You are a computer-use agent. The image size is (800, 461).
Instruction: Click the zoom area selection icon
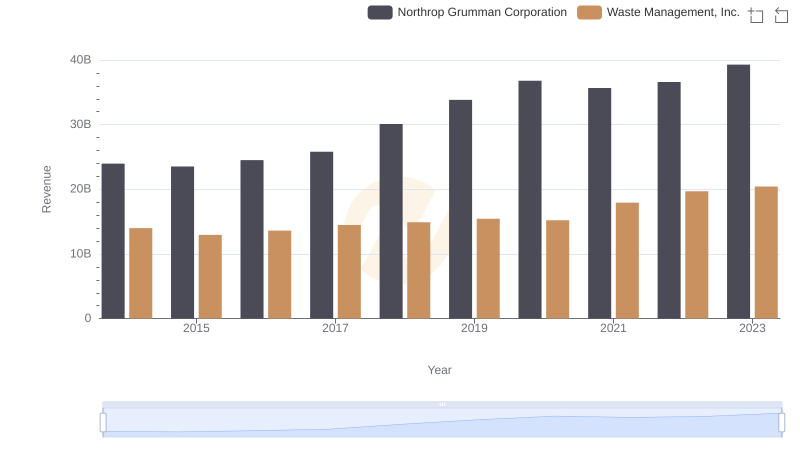point(756,15)
